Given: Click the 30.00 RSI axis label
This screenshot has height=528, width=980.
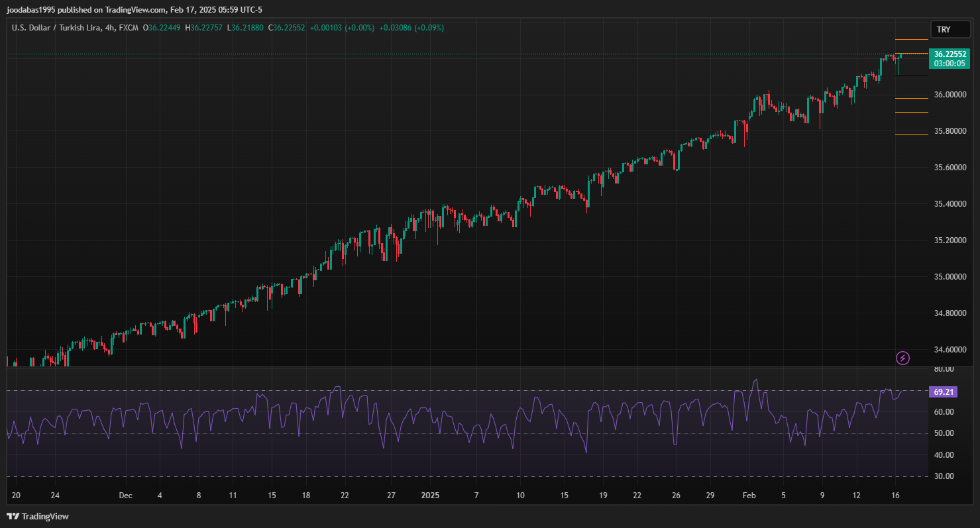Looking at the screenshot, I should click(944, 476).
